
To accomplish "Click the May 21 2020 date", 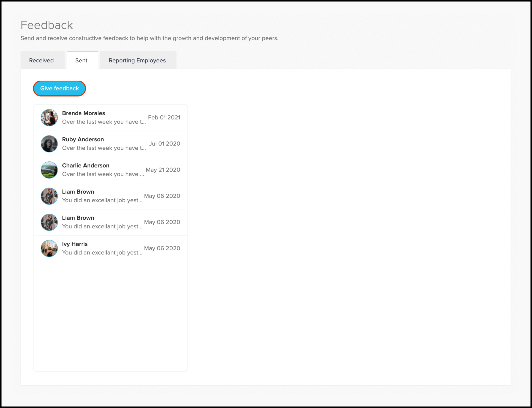I will (163, 170).
